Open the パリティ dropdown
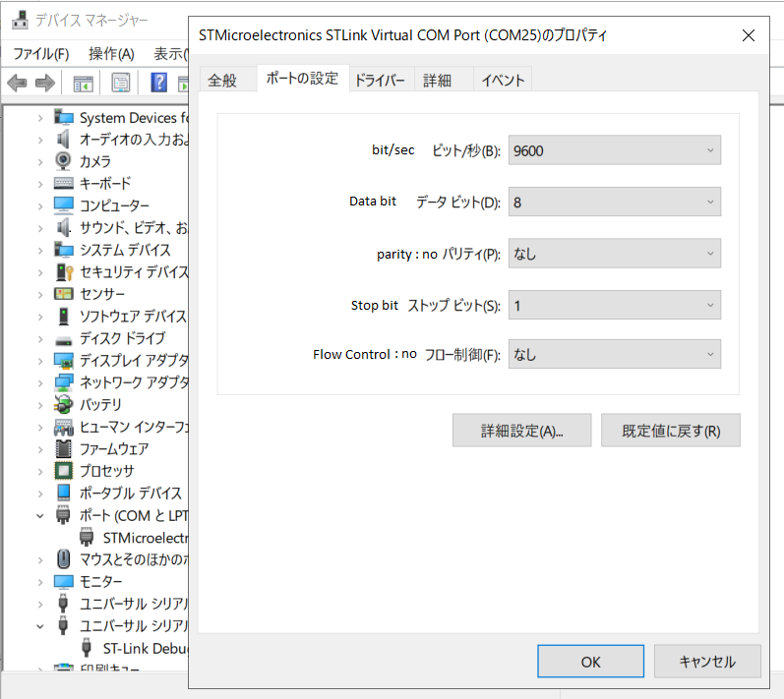Viewport: 784px width, 699px height. (x=615, y=254)
